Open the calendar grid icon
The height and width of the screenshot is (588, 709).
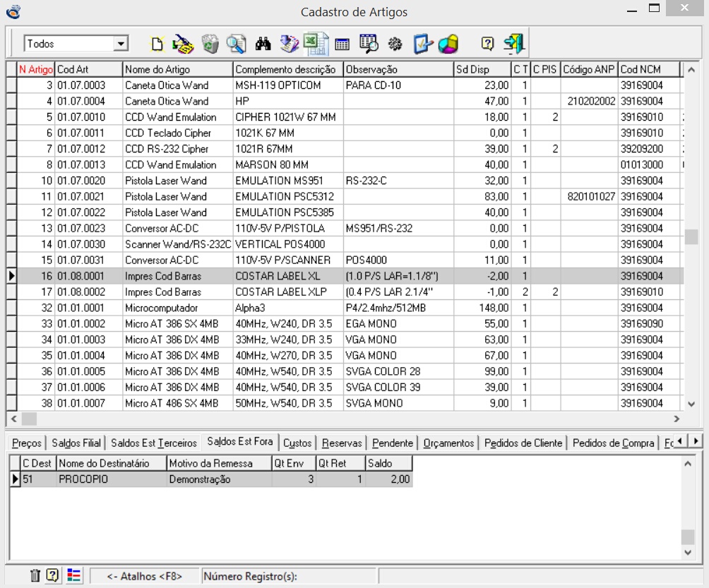[x=342, y=44]
